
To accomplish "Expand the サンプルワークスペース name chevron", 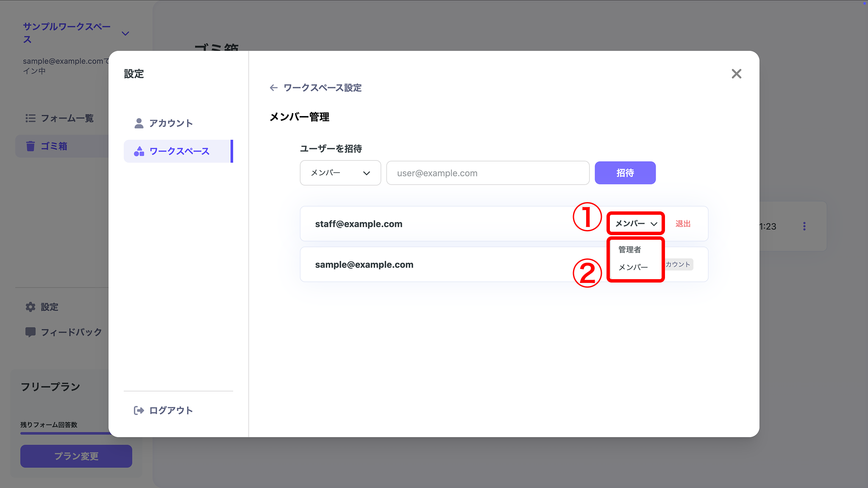I will click(x=125, y=33).
